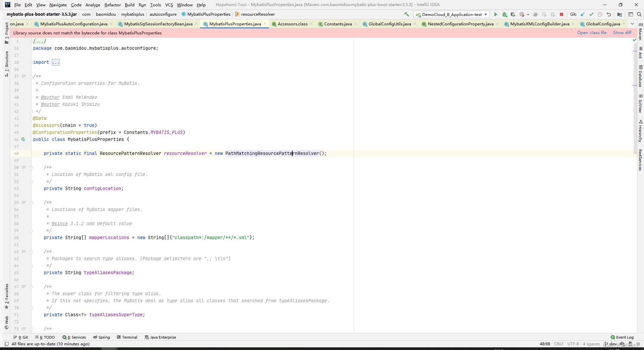Switch to Accessors.class tab
This screenshot has height=350, width=644.
pyautogui.click(x=293, y=24)
